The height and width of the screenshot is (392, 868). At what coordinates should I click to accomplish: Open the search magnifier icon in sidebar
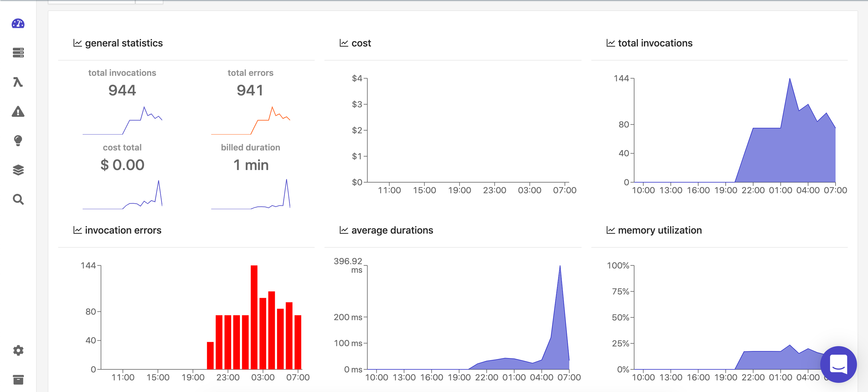18,199
